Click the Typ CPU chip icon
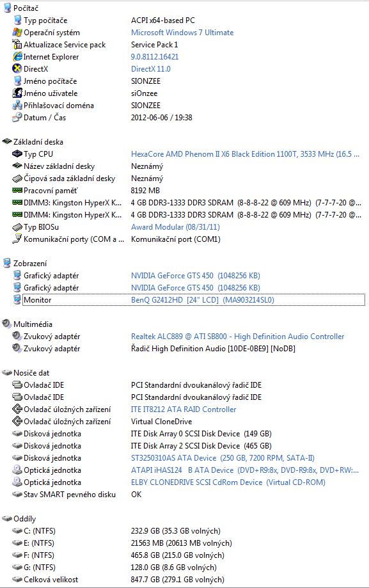Screen dimensions: 369x588 point(17,154)
